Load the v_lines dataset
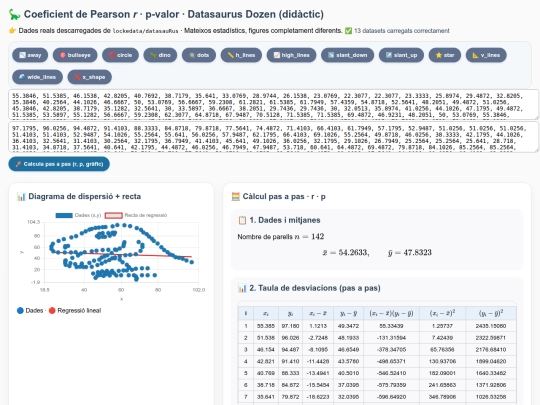 click(x=486, y=55)
